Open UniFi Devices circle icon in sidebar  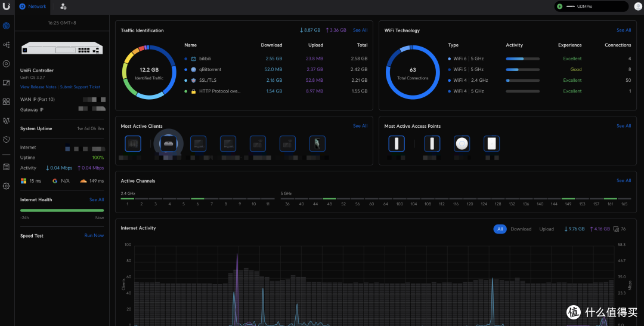(6, 64)
